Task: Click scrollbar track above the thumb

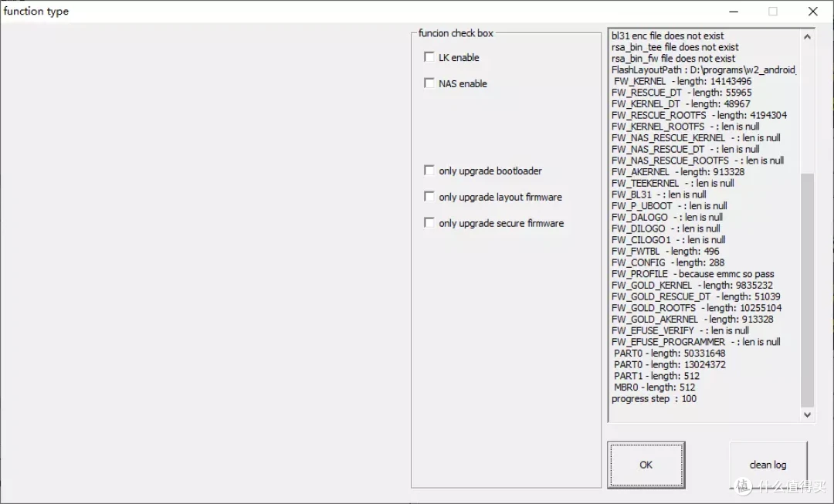Action: click(807, 108)
